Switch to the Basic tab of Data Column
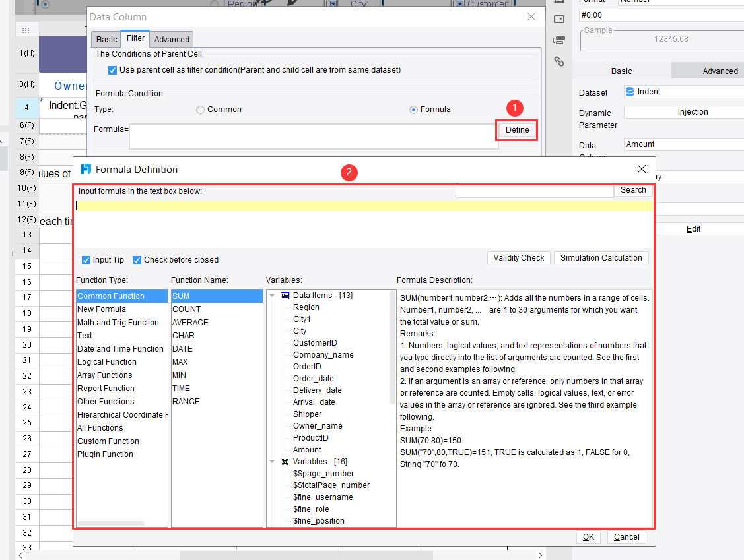Image resolution: width=744 pixels, height=560 pixels. pyautogui.click(x=106, y=39)
